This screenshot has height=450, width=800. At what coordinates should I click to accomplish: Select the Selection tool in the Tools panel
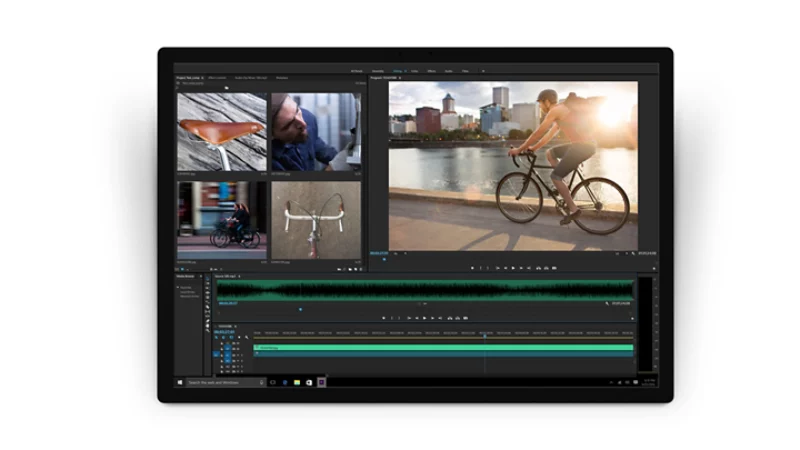208,278
